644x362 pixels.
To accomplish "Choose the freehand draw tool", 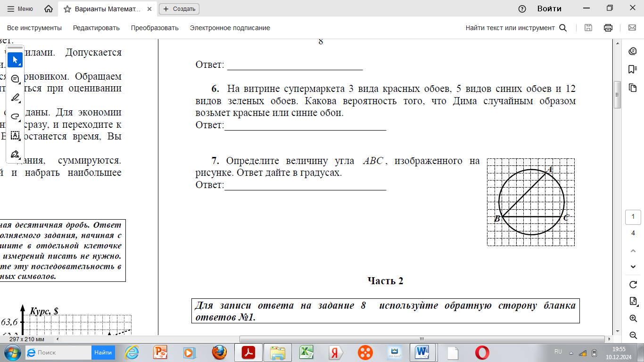I will click(15, 116).
